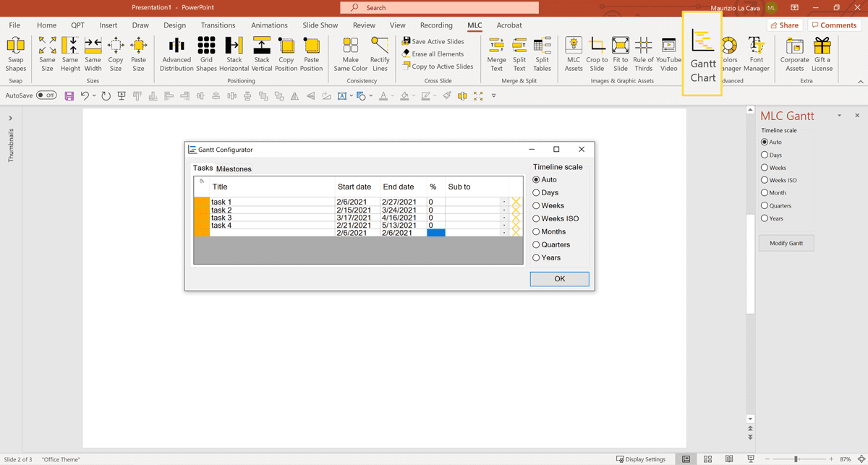The height and width of the screenshot is (465, 868).
Task: Click the Save icon in quick access toolbar
Action: point(69,95)
